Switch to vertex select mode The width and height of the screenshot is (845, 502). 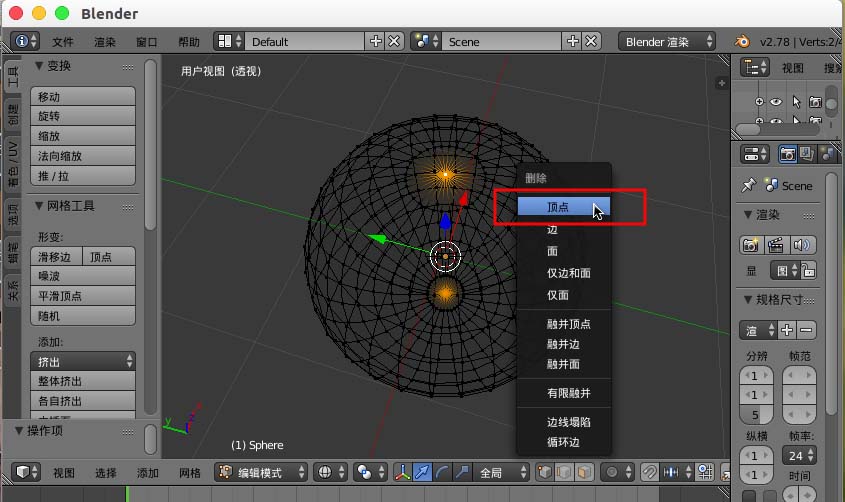tap(545, 472)
